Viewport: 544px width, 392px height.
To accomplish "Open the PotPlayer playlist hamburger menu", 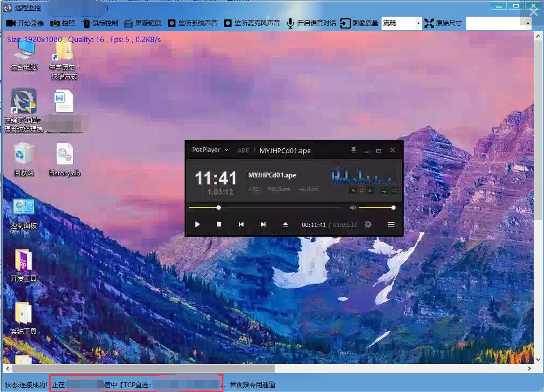I will (391, 224).
